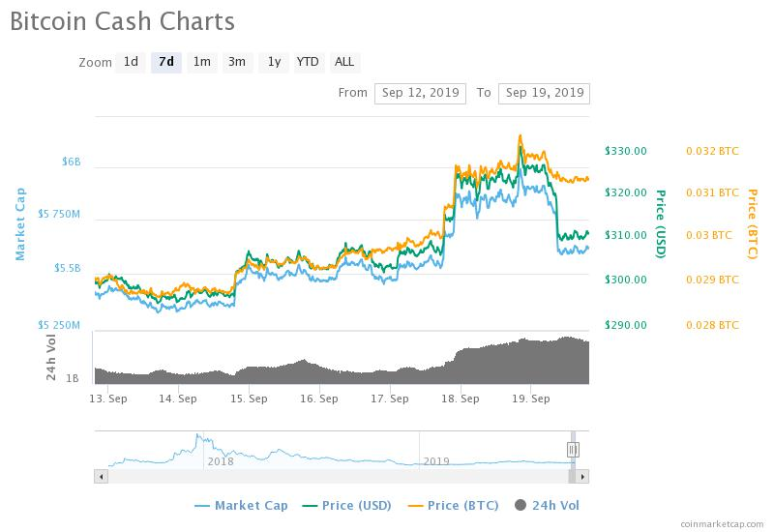774x532 pixels.
Task: Click the 14. Sep axis label
Action: [x=178, y=399]
